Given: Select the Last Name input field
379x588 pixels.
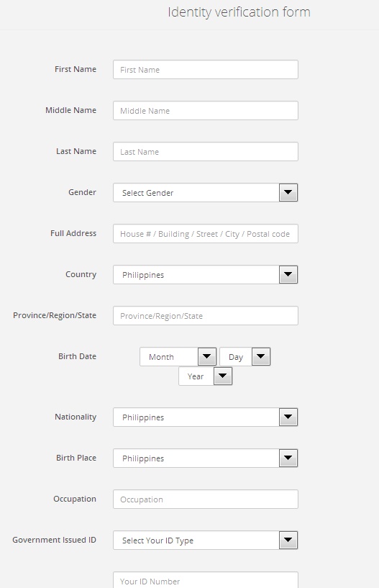Looking at the screenshot, I should [206, 152].
